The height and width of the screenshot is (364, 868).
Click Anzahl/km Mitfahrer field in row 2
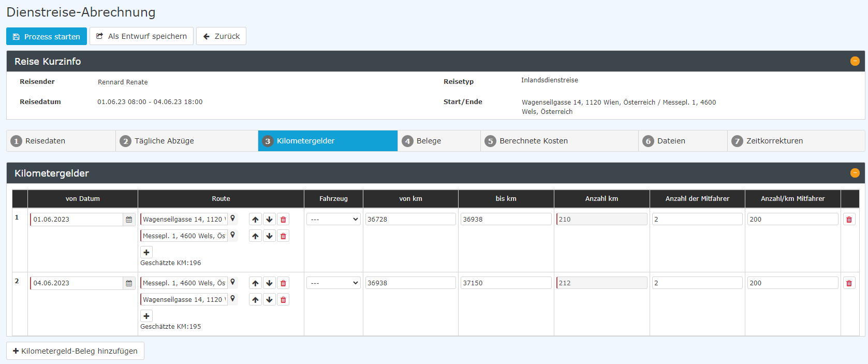[792, 283]
